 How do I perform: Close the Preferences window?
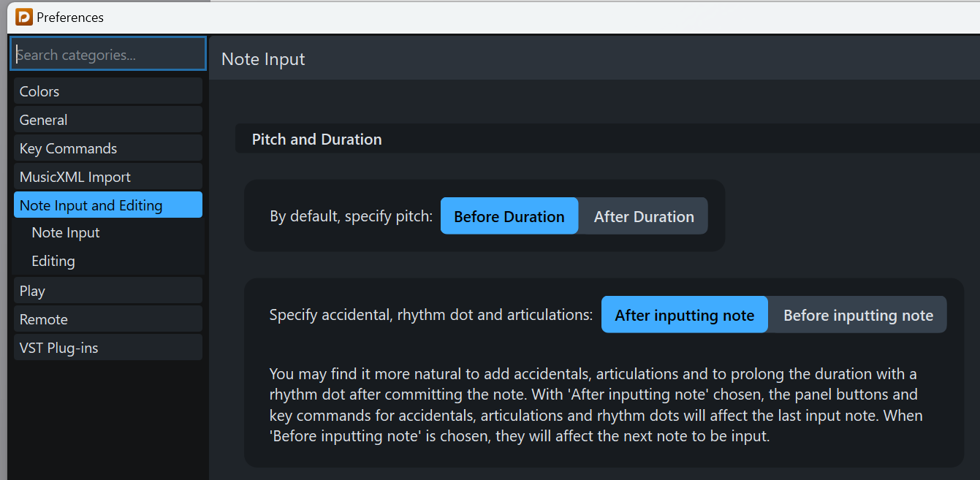[x=968, y=17]
